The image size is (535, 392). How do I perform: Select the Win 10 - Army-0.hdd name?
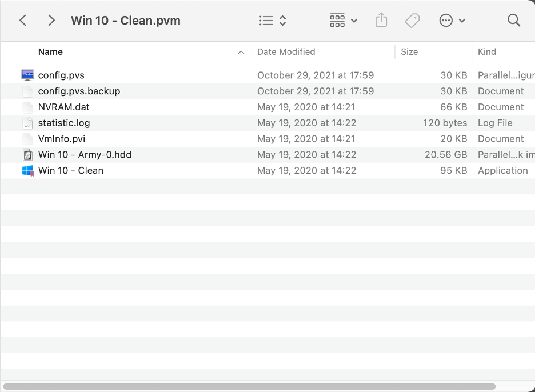click(x=85, y=155)
